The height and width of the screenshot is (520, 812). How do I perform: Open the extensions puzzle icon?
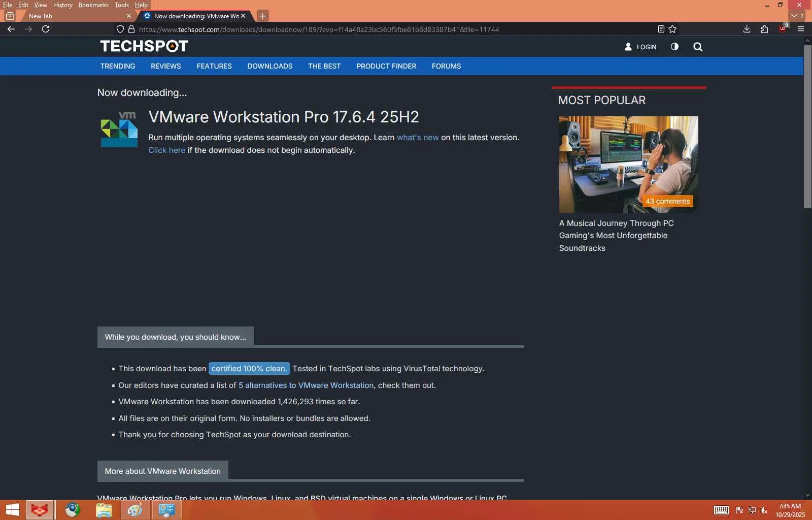click(764, 29)
